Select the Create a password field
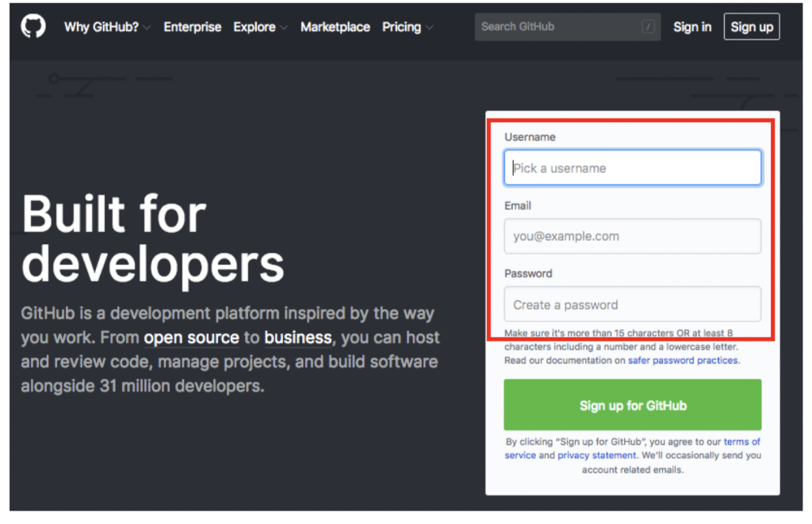This screenshot has width=812, height=524. 632,304
